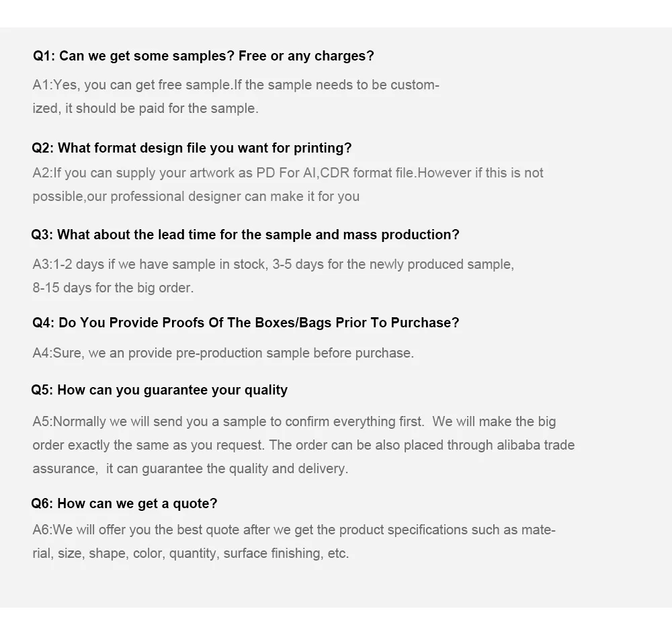Select the Q3 heading about lead time
672x617 pixels.
pos(245,235)
